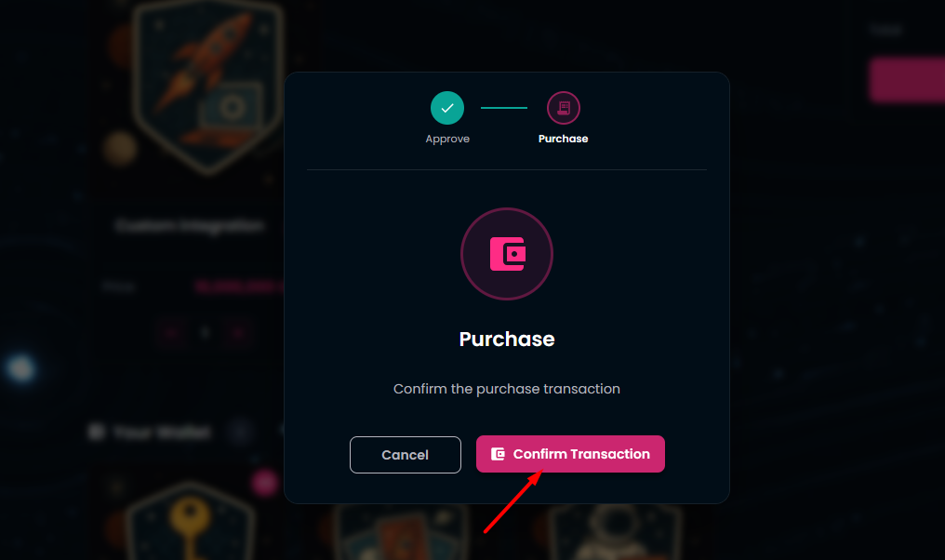
Task: Decrease quantity with the blurred minus button
Action: [x=172, y=332]
